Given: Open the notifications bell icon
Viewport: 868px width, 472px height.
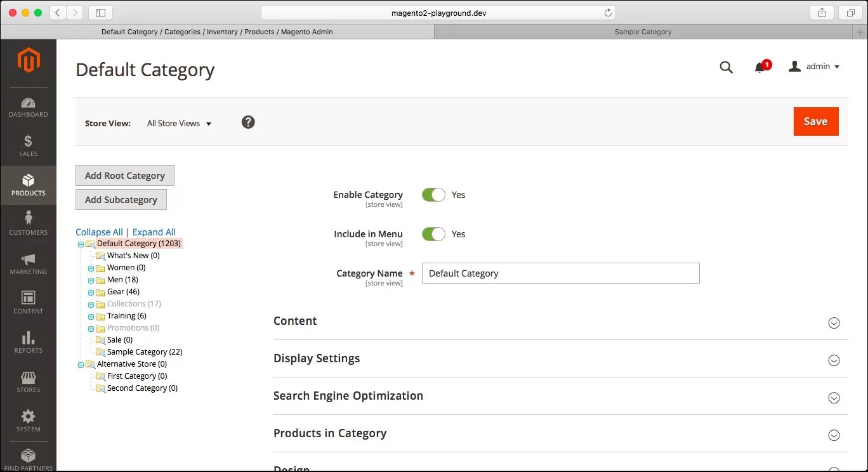Looking at the screenshot, I should (760, 67).
